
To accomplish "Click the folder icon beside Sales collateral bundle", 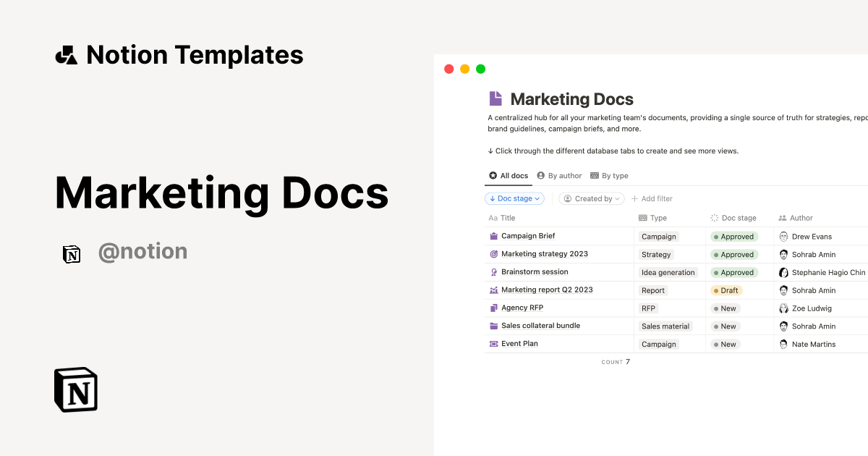I will pyautogui.click(x=495, y=326).
